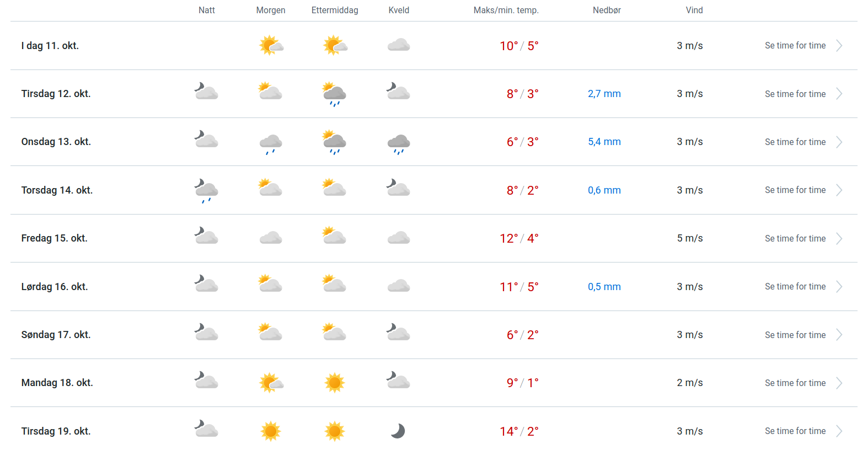The width and height of the screenshot is (868, 455).
Task: Click Fredag 15. okt. morning cloud icon
Action: pos(271,238)
